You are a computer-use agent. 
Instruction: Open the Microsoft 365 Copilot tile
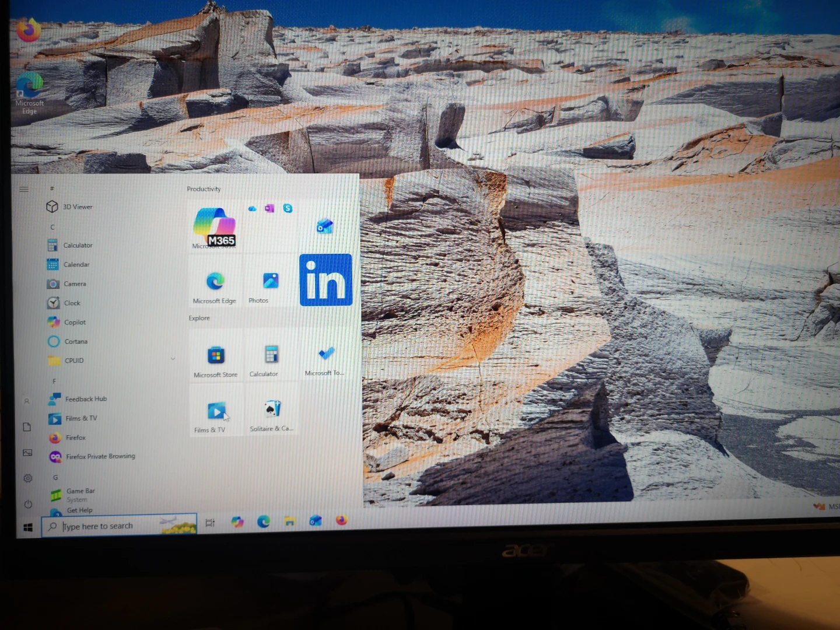(215, 226)
